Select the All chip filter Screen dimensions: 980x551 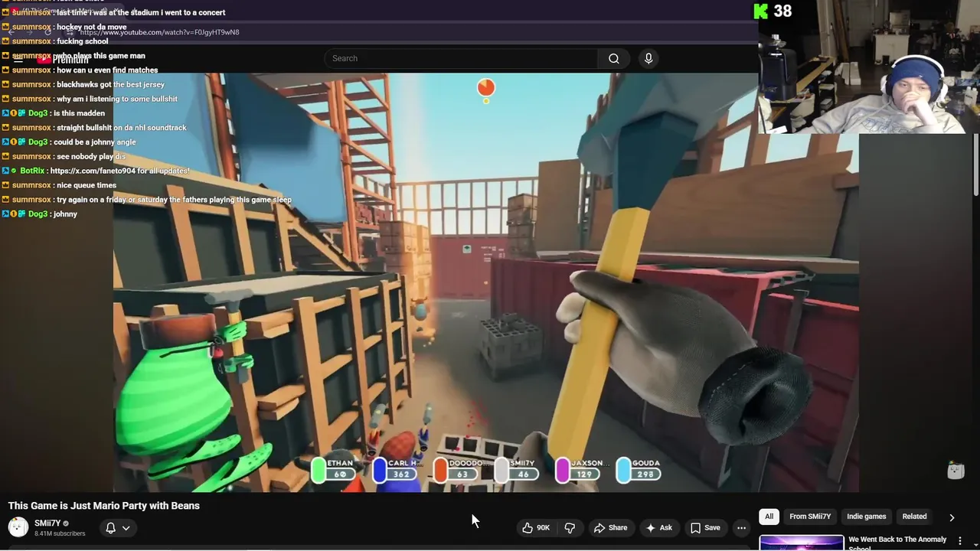769,517
